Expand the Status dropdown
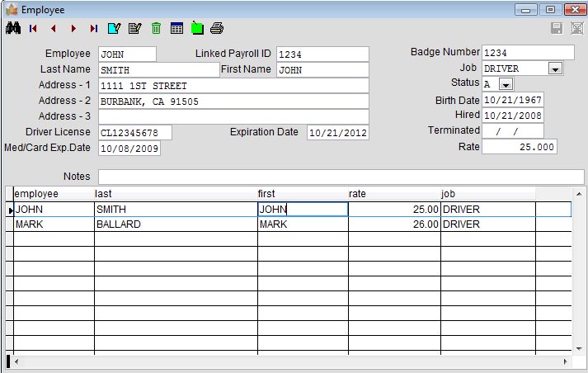Viewport: 588px width, 373px height. click(x=506, y=84)
